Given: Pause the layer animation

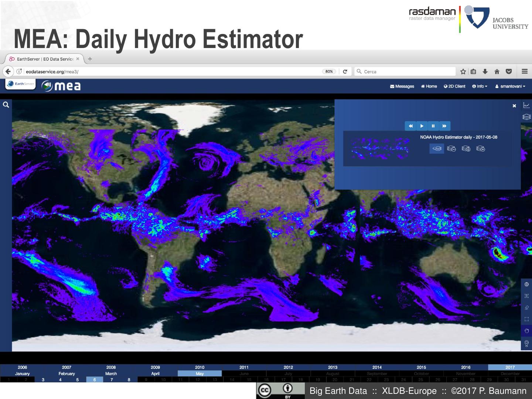Looking at the screenshot, I should pos(433,126).
